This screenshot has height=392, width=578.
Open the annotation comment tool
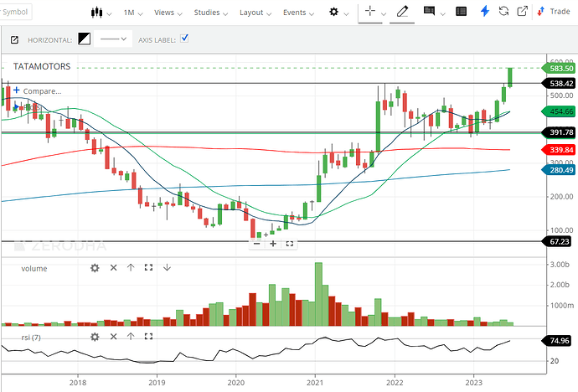429,12
